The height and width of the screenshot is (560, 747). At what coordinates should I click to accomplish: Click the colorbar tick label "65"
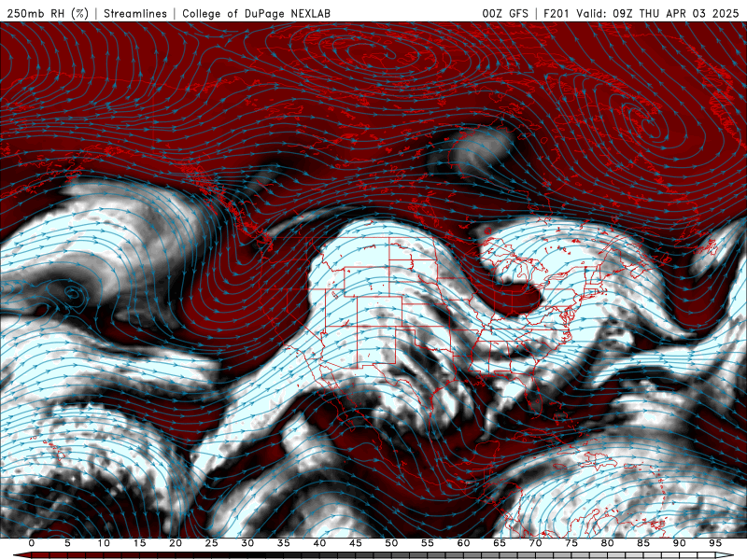[500, 543]
